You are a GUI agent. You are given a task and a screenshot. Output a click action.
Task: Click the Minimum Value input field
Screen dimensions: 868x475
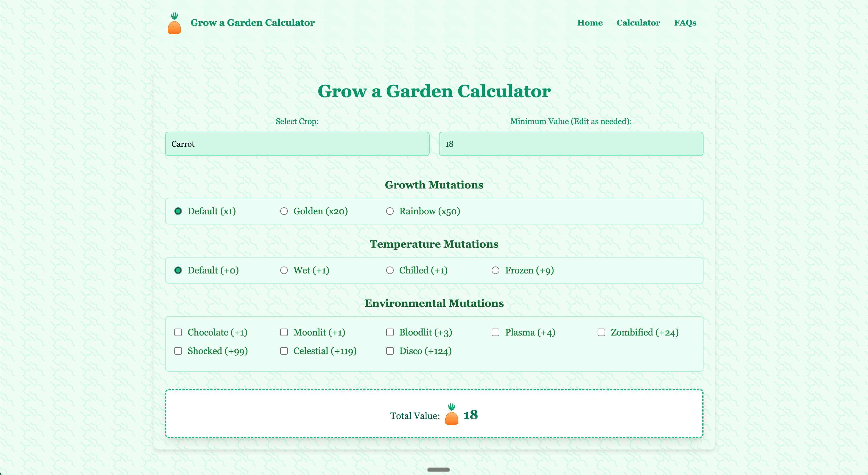(571, 144)
